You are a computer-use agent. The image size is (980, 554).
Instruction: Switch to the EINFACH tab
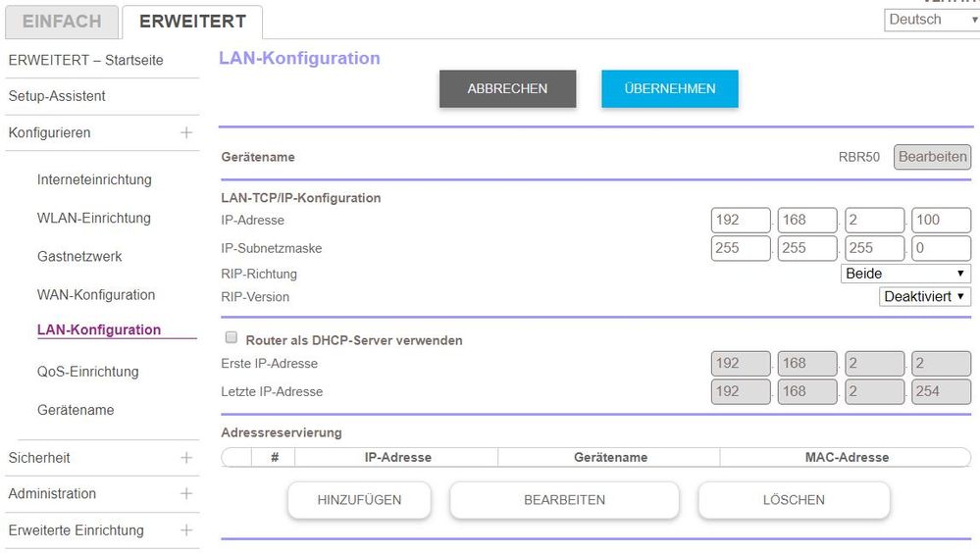pyautogui.click(x=61, y=22)
